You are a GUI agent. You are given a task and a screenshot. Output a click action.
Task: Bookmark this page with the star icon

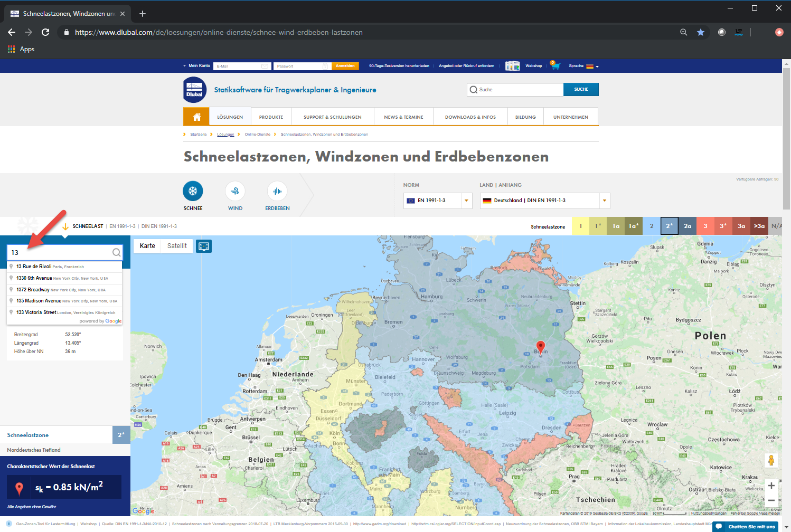click(x=701, y=32)
